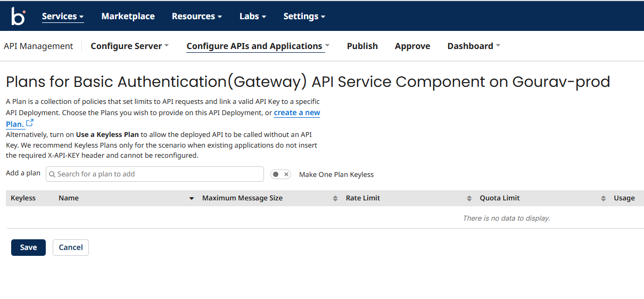Follow the create a new Plan link

(296, 113)
